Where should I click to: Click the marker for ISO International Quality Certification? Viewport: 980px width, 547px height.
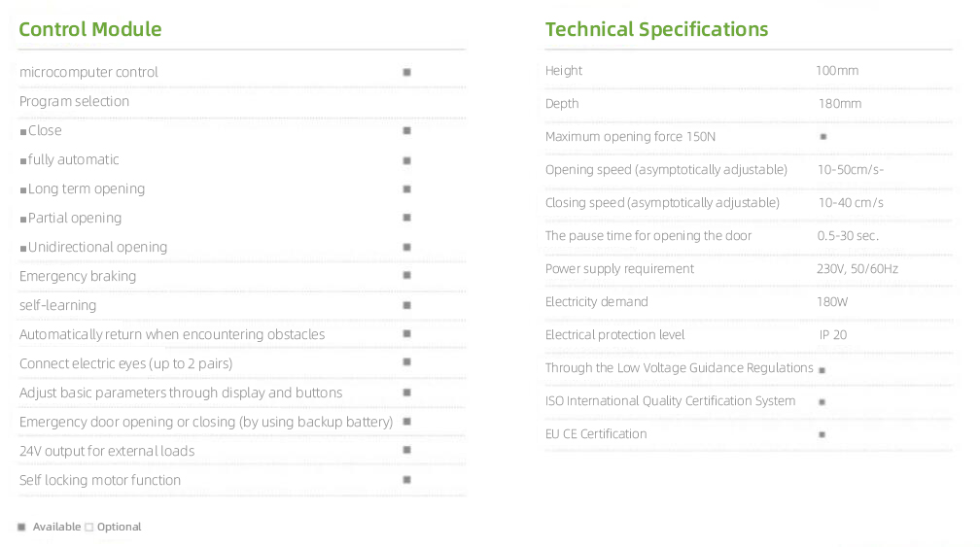click(822, 401)
